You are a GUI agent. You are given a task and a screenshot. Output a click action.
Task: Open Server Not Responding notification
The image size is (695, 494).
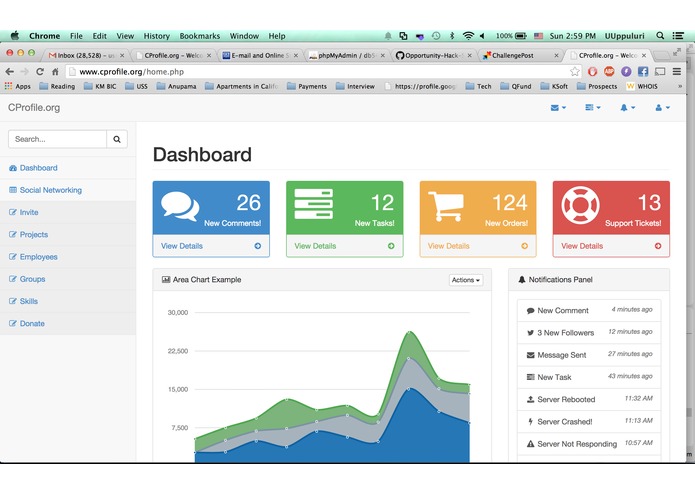589,443
